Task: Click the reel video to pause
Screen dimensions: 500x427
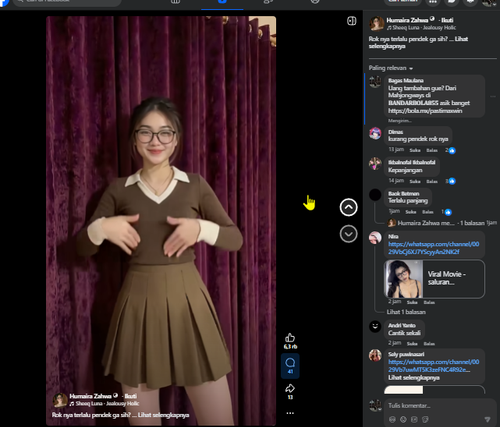Action: point(161,221)
